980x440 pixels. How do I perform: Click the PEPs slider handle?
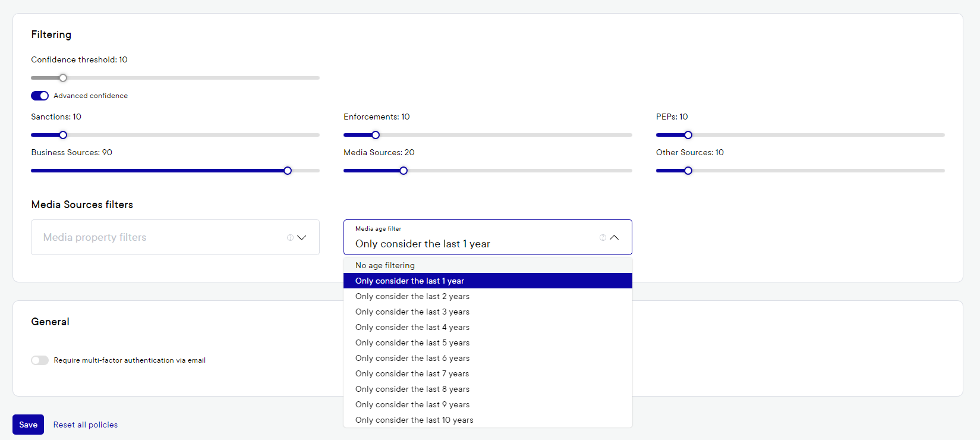pos(688,135)
